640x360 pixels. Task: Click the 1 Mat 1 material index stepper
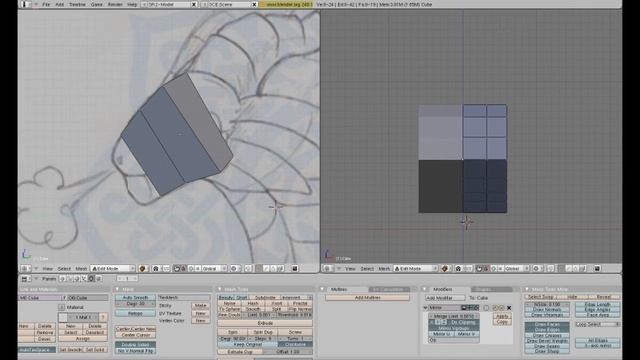[x=83, y=317]
